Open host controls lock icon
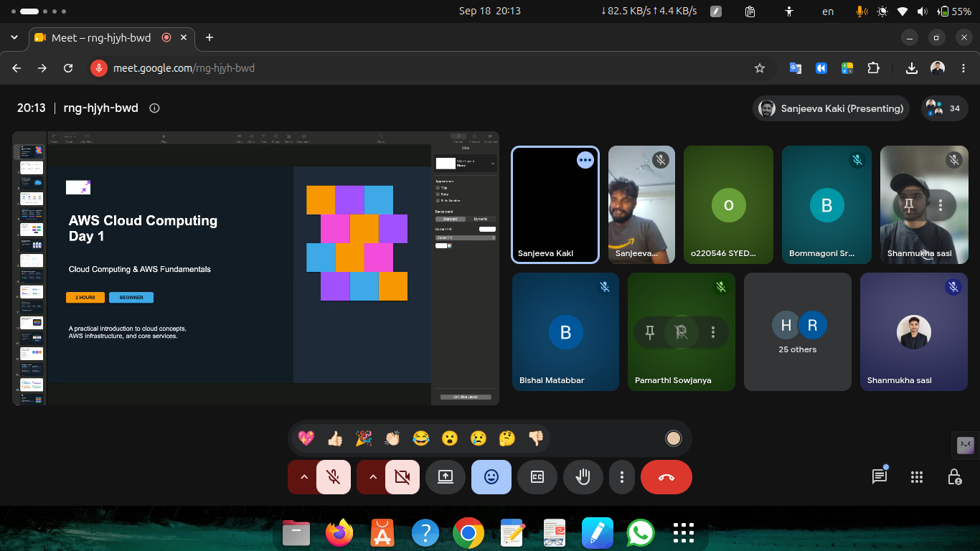This screenshot has height=551, width=980. (954, 477)
